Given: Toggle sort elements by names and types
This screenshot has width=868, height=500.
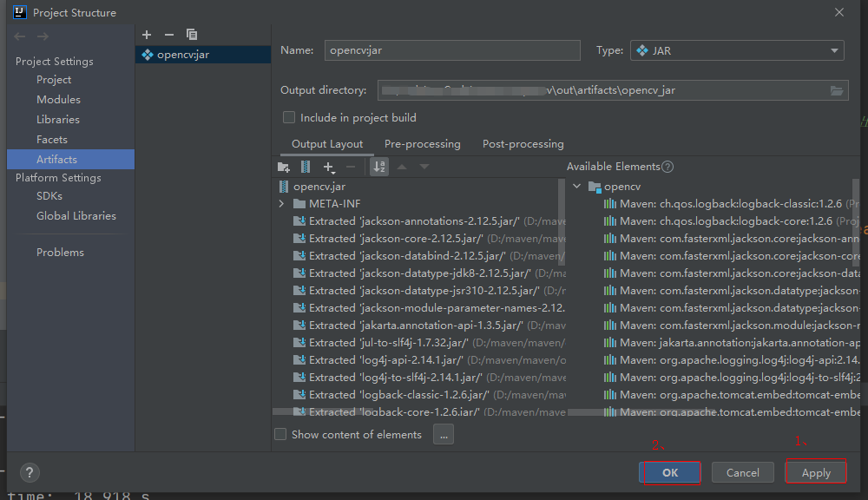Looking at the screenshot, I should 379,167.
